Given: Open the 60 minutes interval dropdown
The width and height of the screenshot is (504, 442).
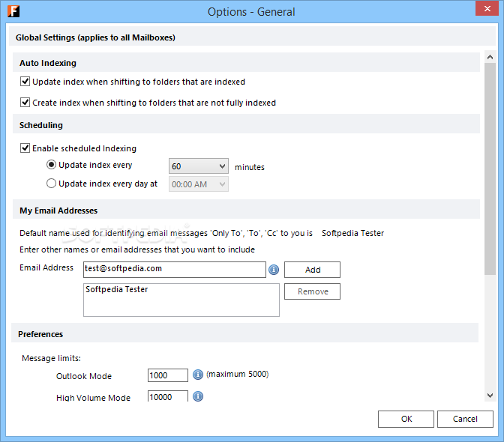Looking at the screenshot, I should (x=199, y=166).
